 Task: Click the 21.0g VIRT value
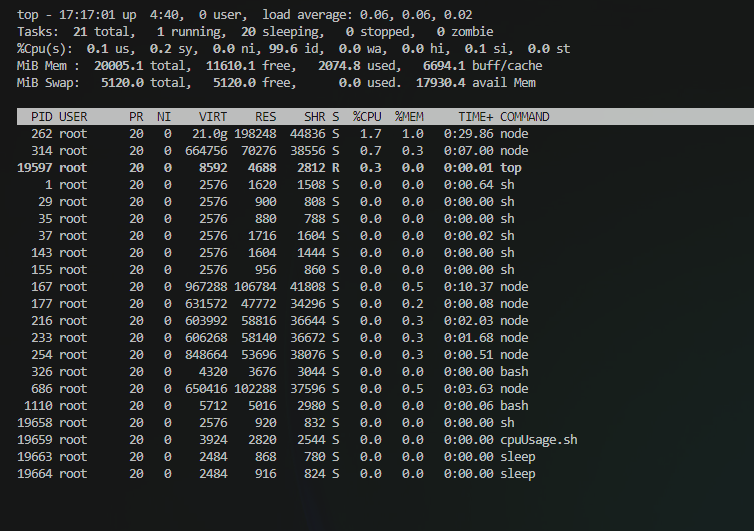point(210,134)
